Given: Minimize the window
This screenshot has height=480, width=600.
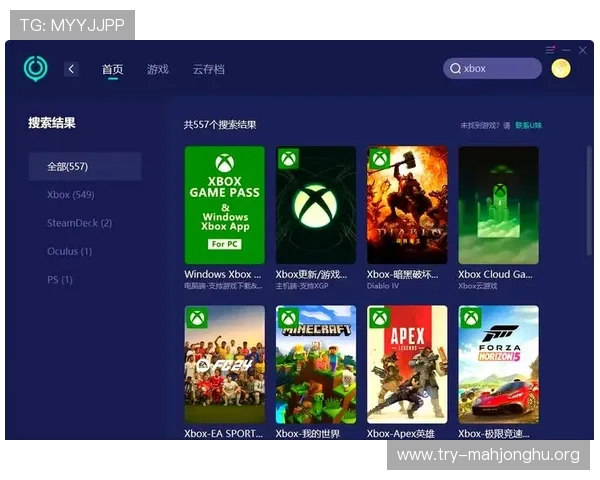Looking at the screenshot, I should click(566, 50).
